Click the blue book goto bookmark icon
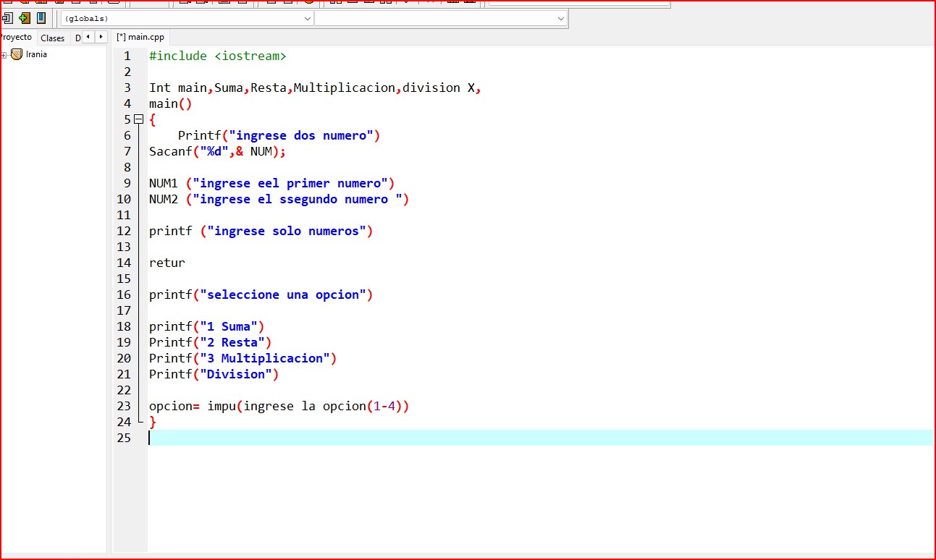936x560 pixels. click(41, 18)
